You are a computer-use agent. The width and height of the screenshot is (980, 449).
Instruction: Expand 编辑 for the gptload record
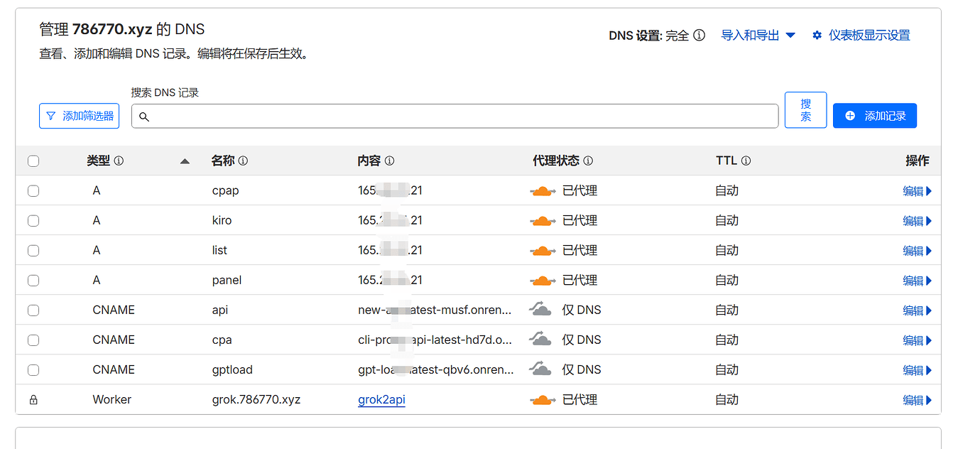tap(917, 370)
